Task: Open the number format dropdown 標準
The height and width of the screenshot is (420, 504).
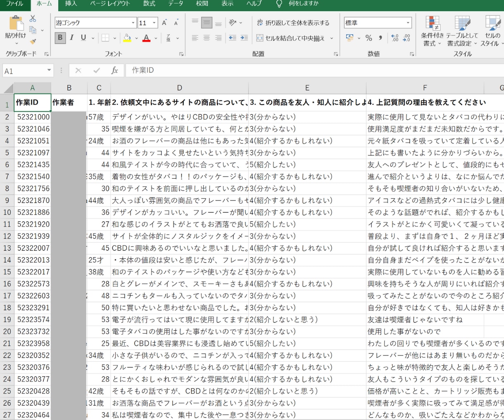Action: pos(408,23)
